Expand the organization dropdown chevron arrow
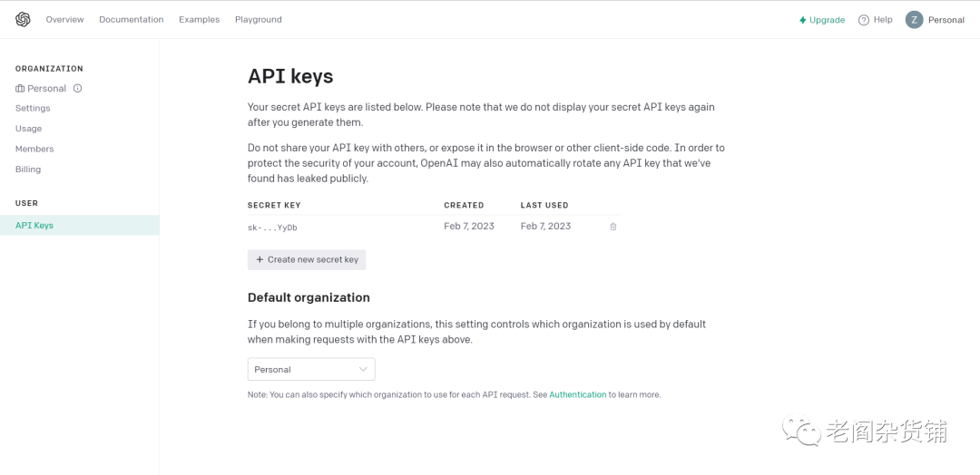 [x=363, y=369]
